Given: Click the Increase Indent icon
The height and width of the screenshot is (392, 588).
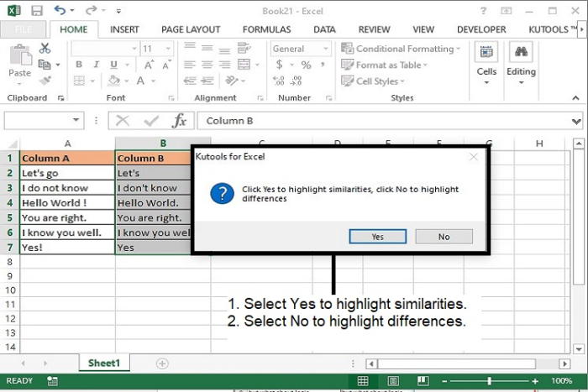Looking at the screenshot, I should tap(207, 81).
